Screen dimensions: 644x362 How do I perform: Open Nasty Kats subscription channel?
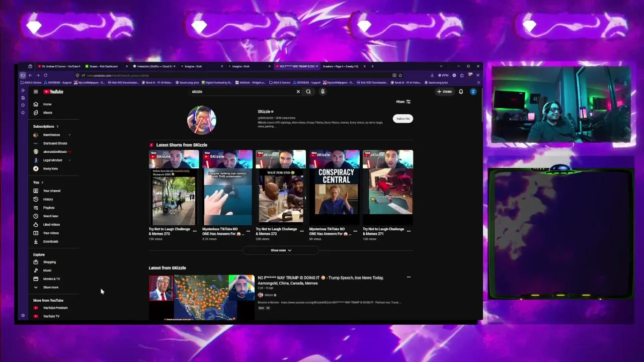[x=50, y=168]
